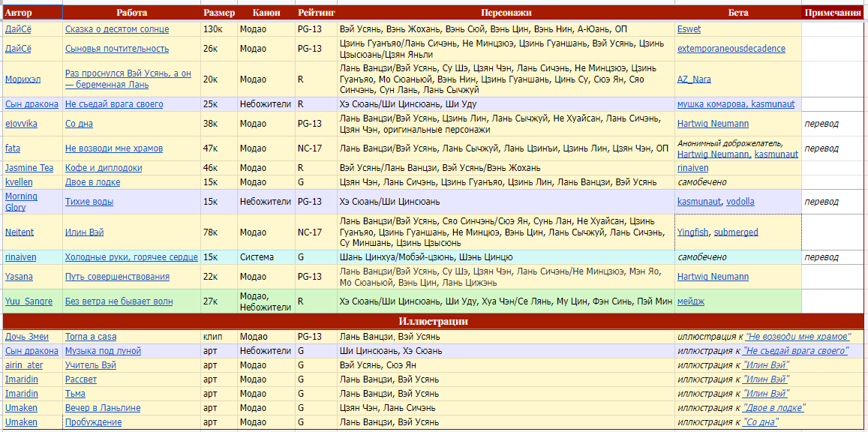Select size cell '130к'
Viewport: 868px width, 432px height.
(x=218, y=29)
